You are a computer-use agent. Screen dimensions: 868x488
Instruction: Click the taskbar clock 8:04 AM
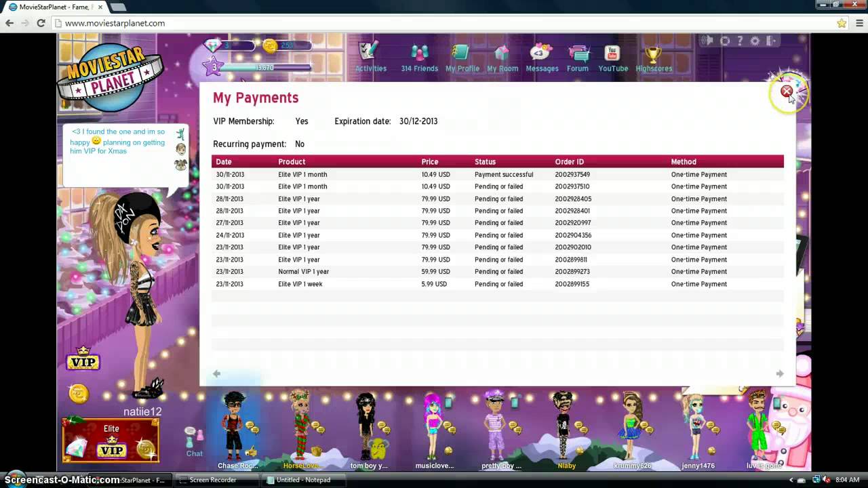[x=847, y=480]
